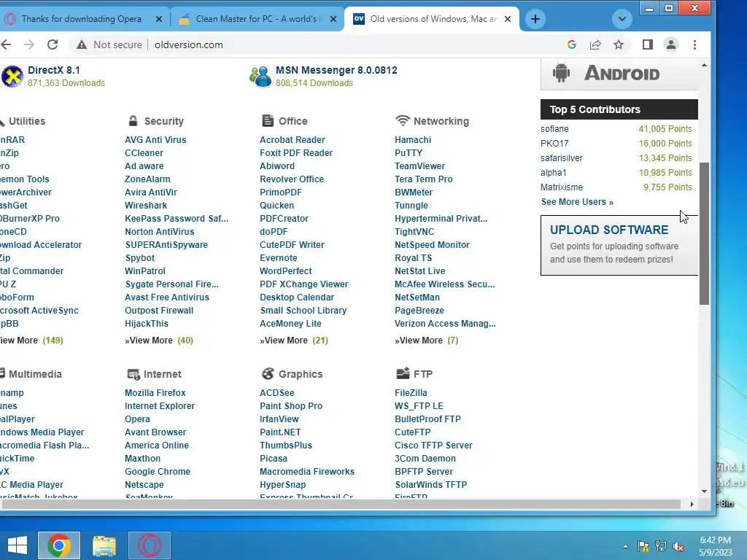The width and height of the screenshot is (747, 560).
Task: Bookmark this page with the star icon
Action: click(619, 44)
